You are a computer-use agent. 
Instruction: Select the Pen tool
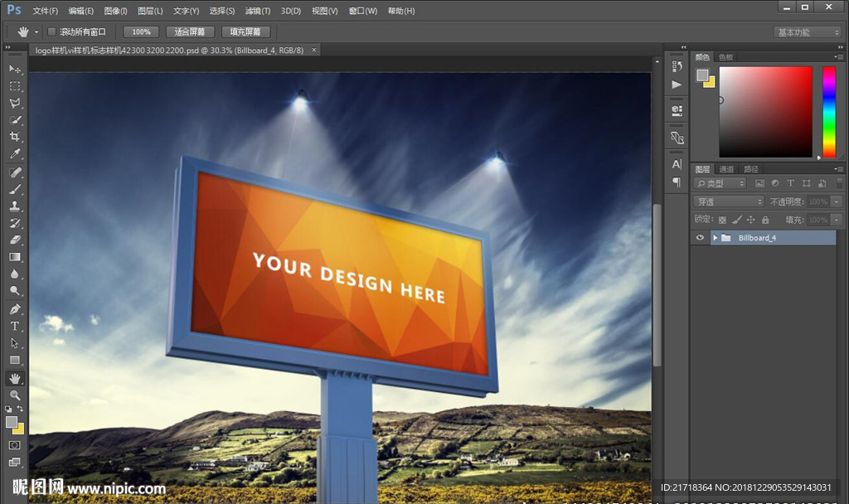(15, 309)
